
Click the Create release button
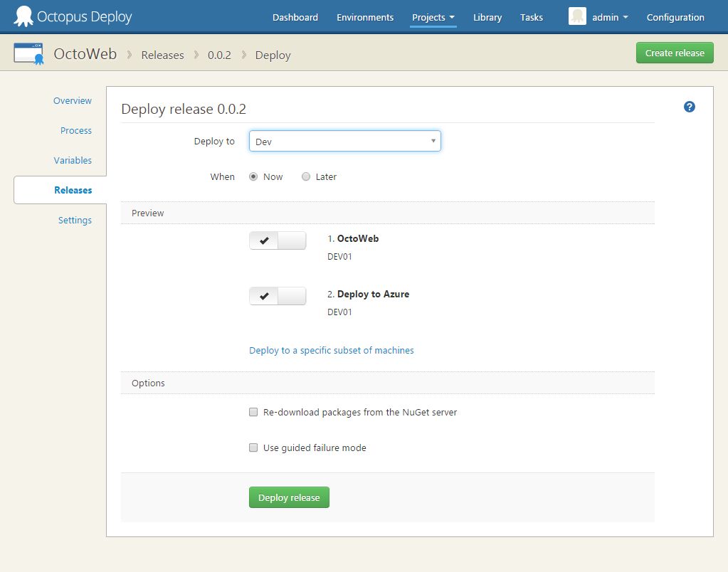click(x=674, y=53)
